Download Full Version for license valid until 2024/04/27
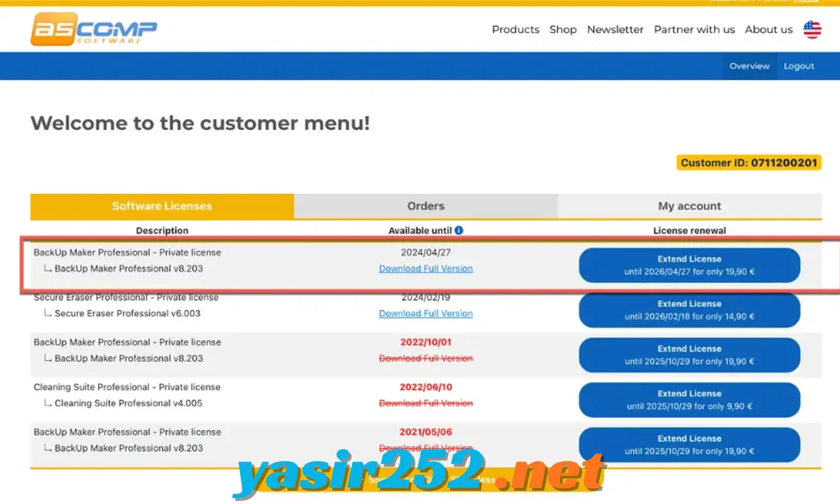The height and width of the screenshot is (504, 840). pyautogui.click(x=426, y=269)
